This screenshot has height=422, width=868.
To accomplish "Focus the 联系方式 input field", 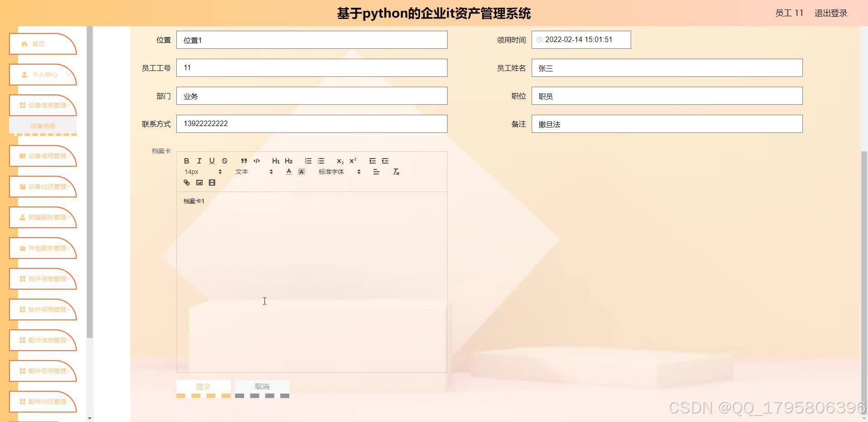I will click(312, 124).
